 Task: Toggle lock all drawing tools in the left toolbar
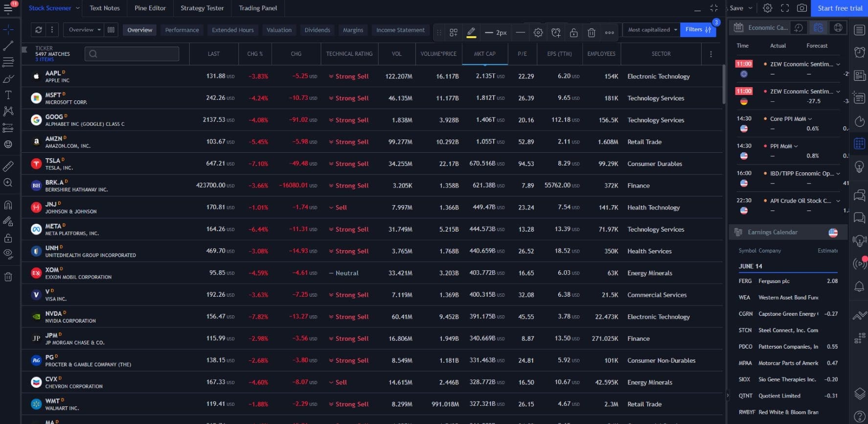coord(8,238)
